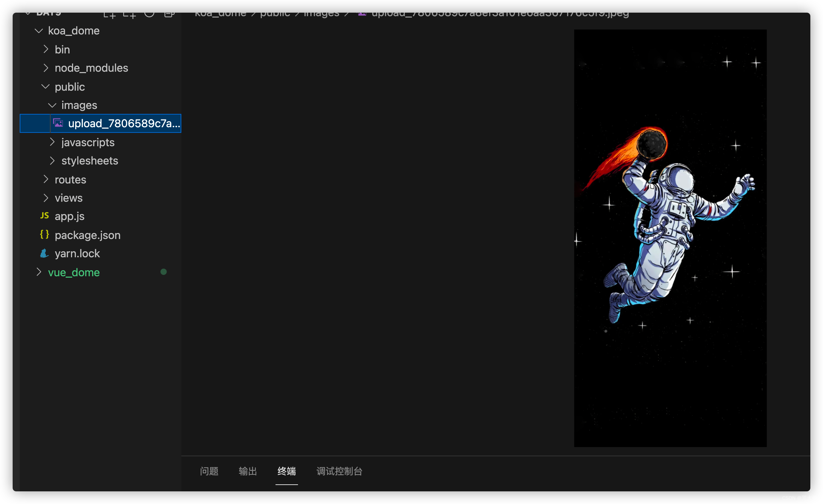This screenshot has width=823, height=504.
Task: Click the green modified dot next to vue_dome
Action: point(163,272)
